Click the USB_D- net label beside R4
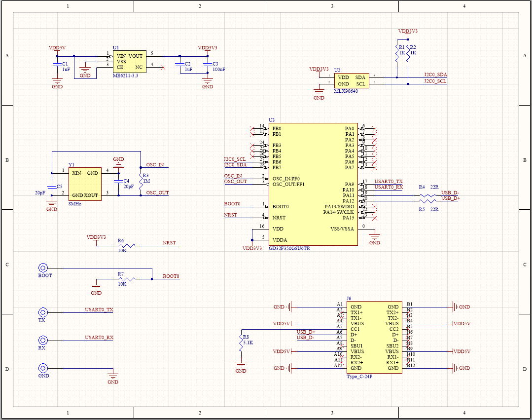Image resolution: width=532 pixels, height=420 pixels. point(450,192)
